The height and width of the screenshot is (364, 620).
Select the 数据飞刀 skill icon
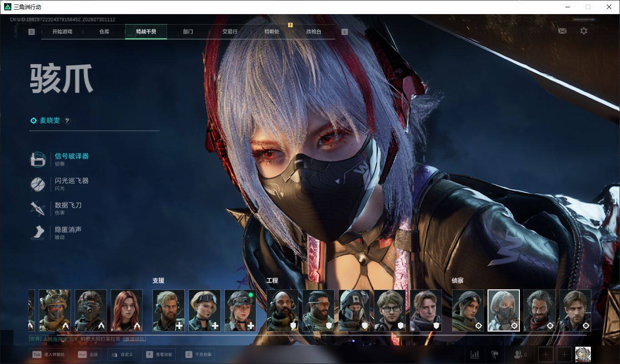click(38, 208)
